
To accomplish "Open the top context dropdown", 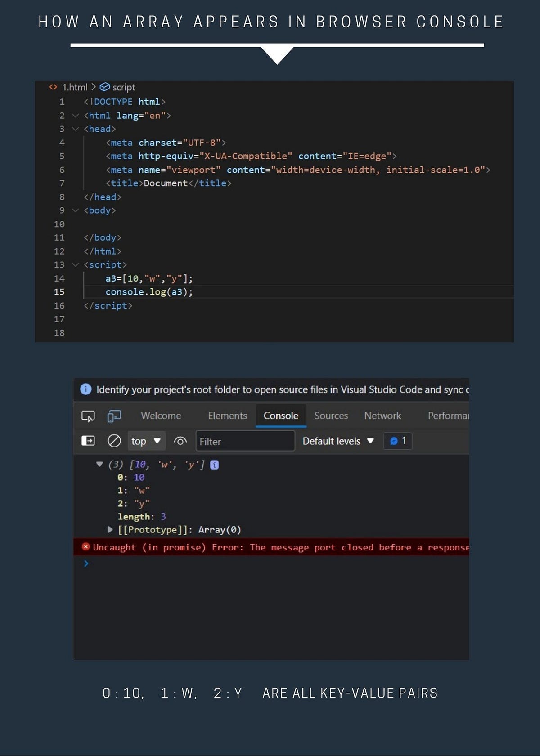I will pyautogui.click(x=146, y=441).
